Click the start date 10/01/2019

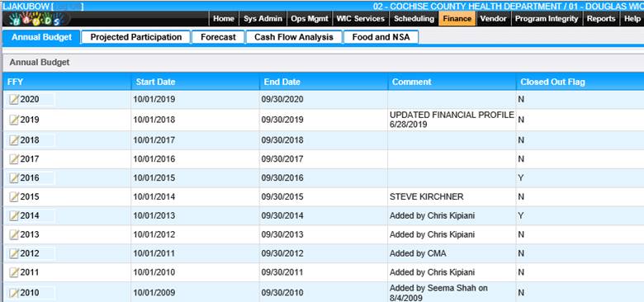[154, 99]
